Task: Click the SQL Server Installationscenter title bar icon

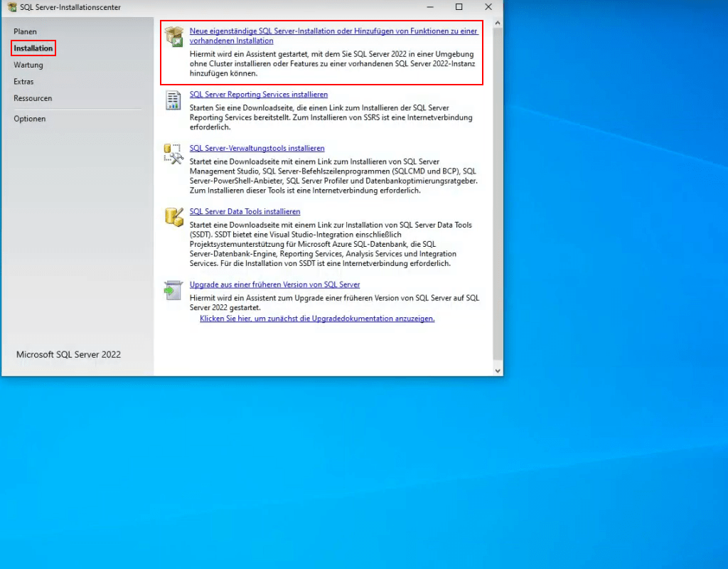Action: [10, 7]
